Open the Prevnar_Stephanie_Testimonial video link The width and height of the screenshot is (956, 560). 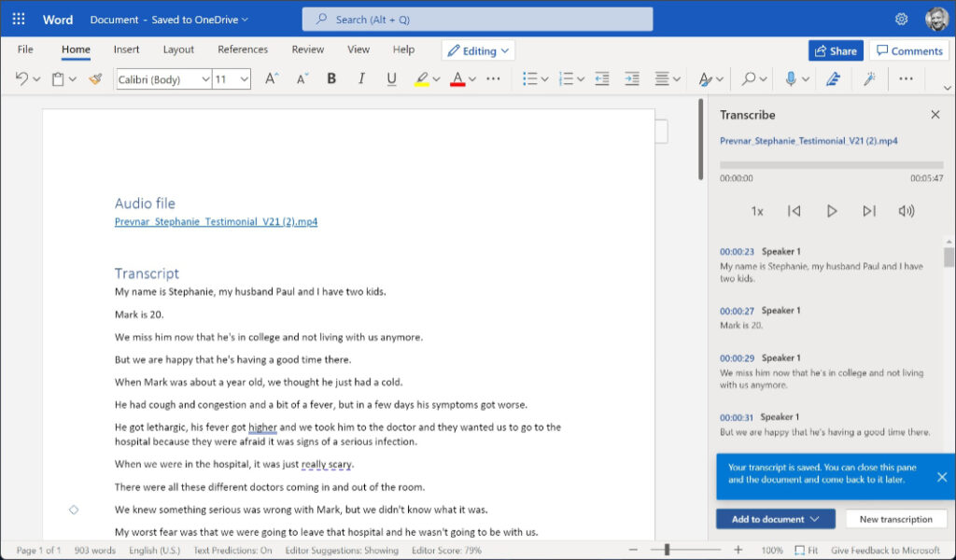[214, 221]
